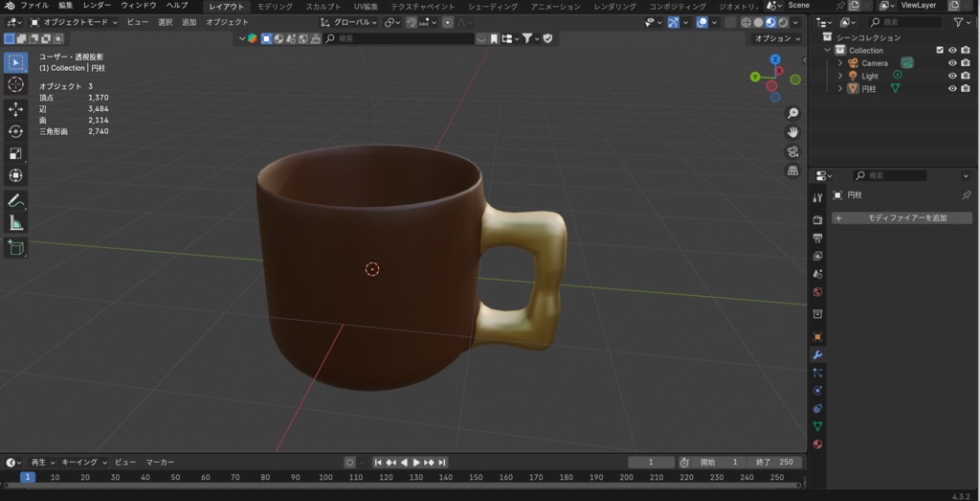The height and width of the screenshot is (501, 980).
Task: Select the Transform tool
Action: pos(15,175)
